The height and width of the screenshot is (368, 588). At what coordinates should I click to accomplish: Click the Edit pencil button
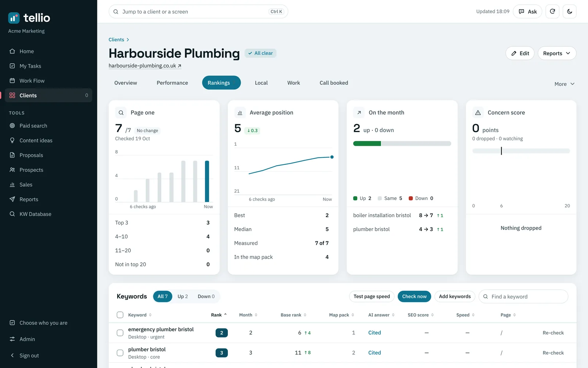coord(520,53)
